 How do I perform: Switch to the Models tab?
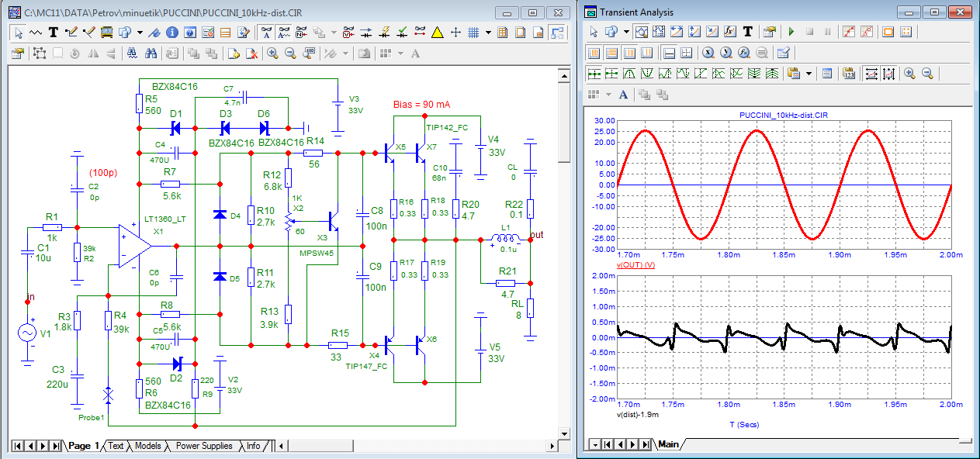click(147, 446)
